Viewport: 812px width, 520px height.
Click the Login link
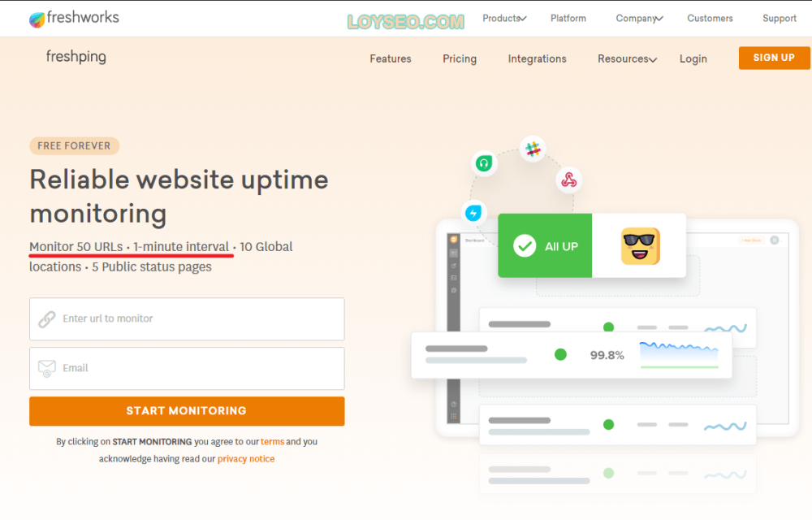point(693,58)
